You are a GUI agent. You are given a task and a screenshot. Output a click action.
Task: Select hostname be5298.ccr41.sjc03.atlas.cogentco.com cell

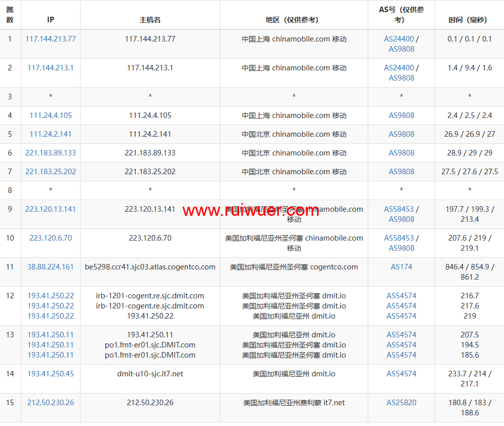pos(150,267)
